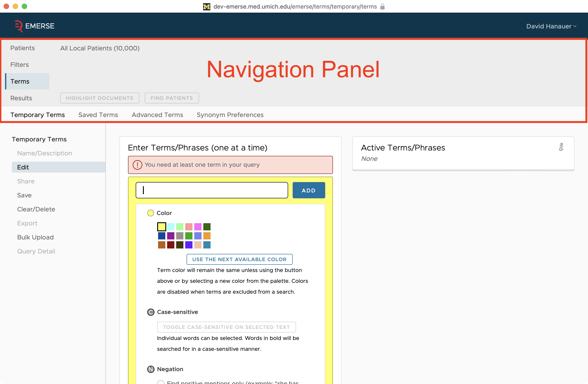This screenshot has width=588, height=384.
Task: Click the alert icon in the error message
Action: (x=137, y=165)
